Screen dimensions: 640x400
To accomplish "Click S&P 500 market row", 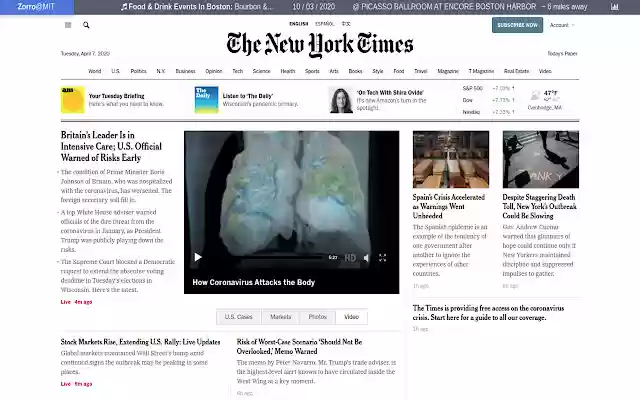I will pos(489,88).
